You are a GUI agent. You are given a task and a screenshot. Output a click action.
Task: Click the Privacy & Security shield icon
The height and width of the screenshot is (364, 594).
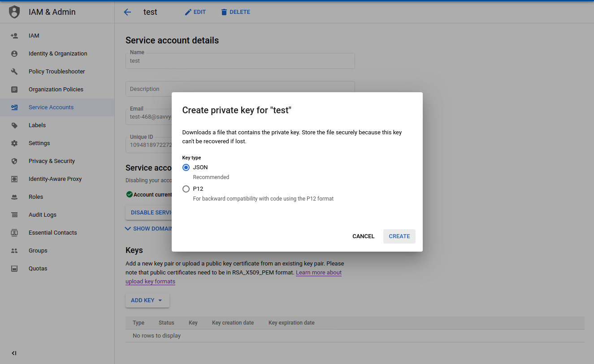tap(14, 161)
